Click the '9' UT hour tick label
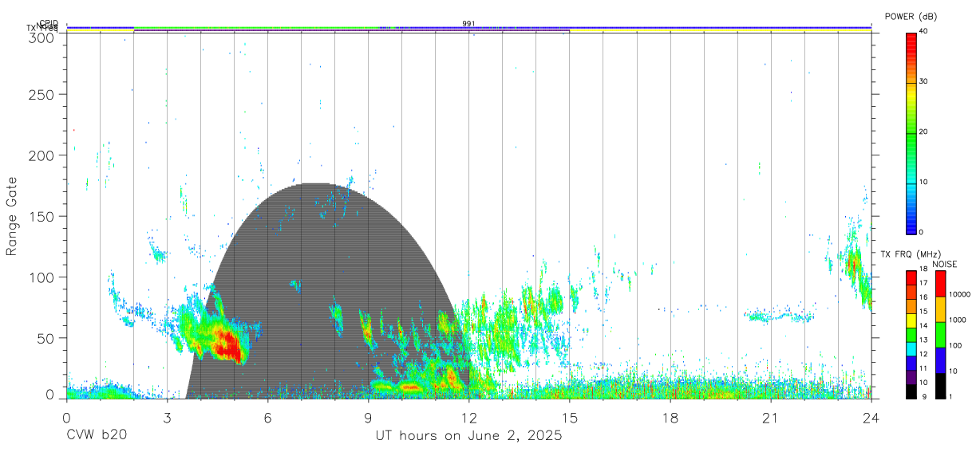 368,418
